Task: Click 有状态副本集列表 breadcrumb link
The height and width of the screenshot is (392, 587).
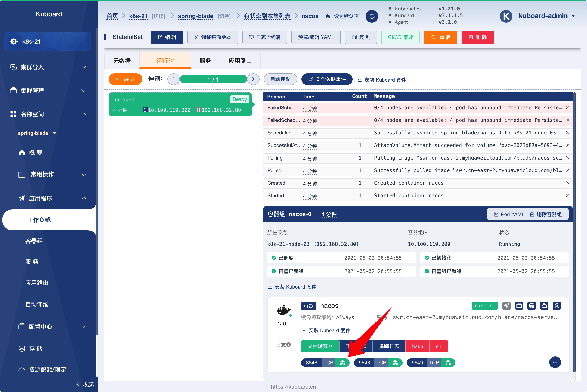Action: tap(267, 16)
